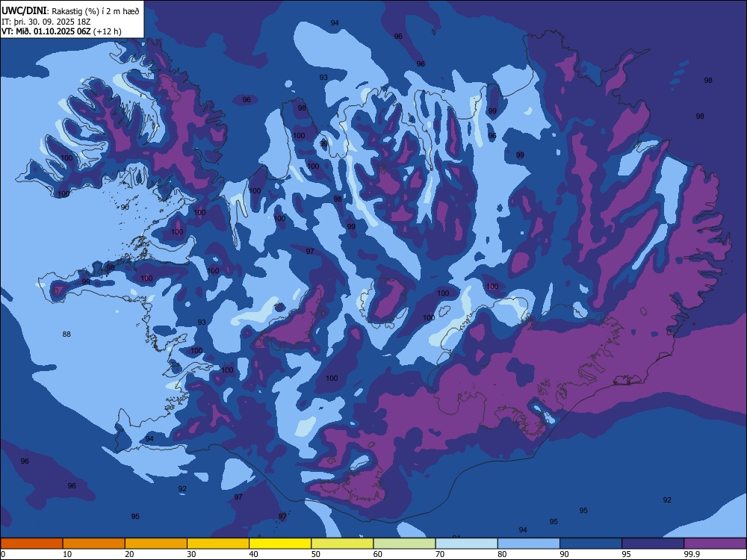Select the pale yellow 50–60 legend swatch

(x=342, y=544)
